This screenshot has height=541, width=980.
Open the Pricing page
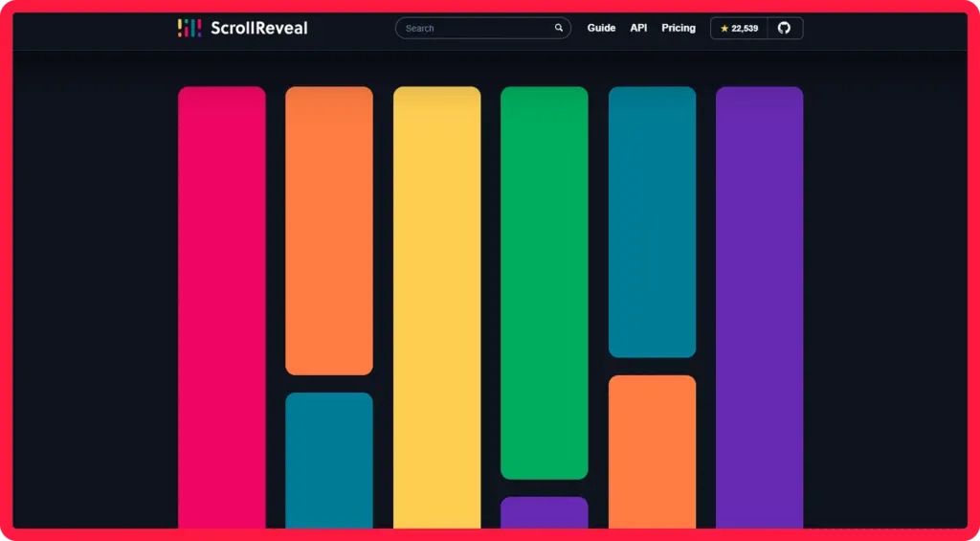(679, 28)
